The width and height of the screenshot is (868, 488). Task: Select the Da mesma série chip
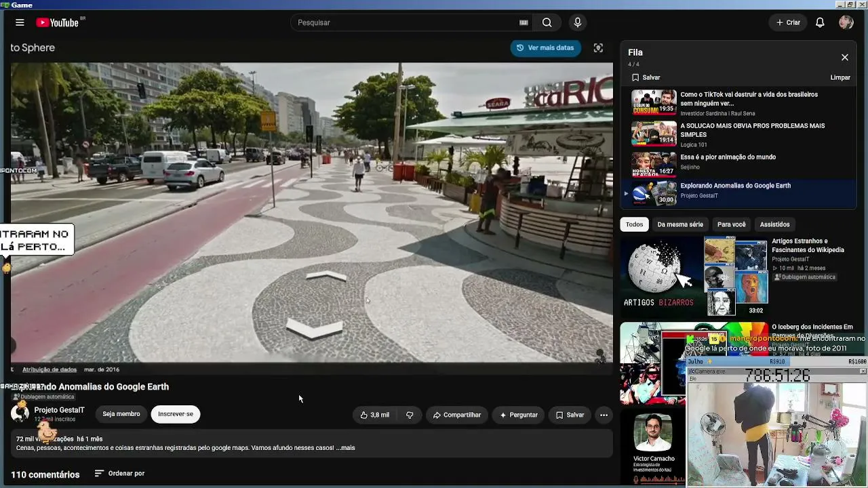pyautogui.click(x=680, y=224)
